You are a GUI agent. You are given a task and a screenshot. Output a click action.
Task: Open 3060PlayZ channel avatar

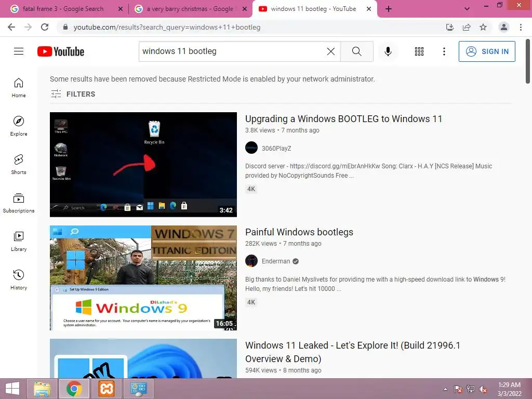click(251, 148)
